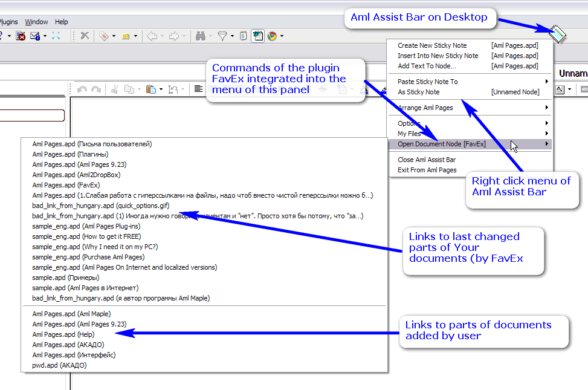Click the small notepad toolbar icon
Image resolution: width=588 pixels, height=390 pixels.
click(244, 36)
